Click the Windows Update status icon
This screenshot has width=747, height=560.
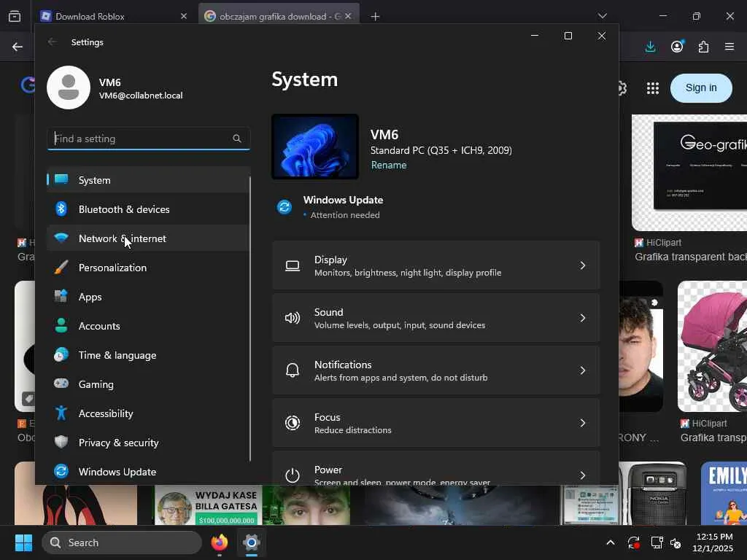[x=285, y=207]
